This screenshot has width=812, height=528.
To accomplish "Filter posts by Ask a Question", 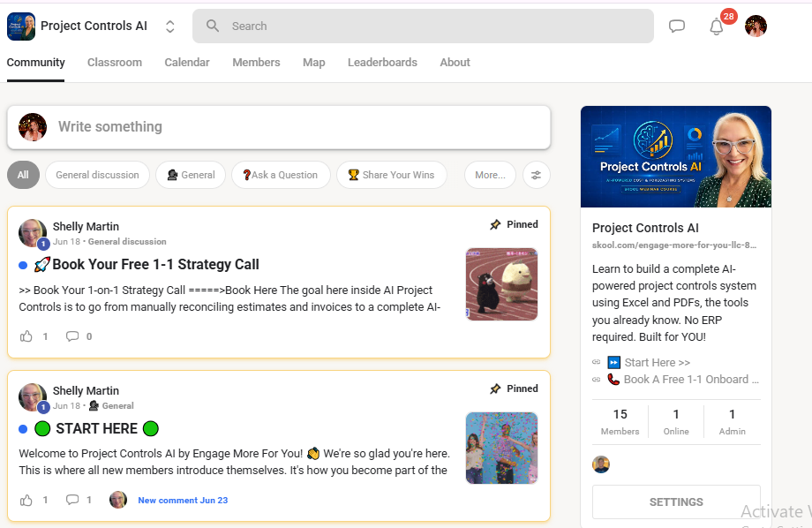I will point(281,175).
